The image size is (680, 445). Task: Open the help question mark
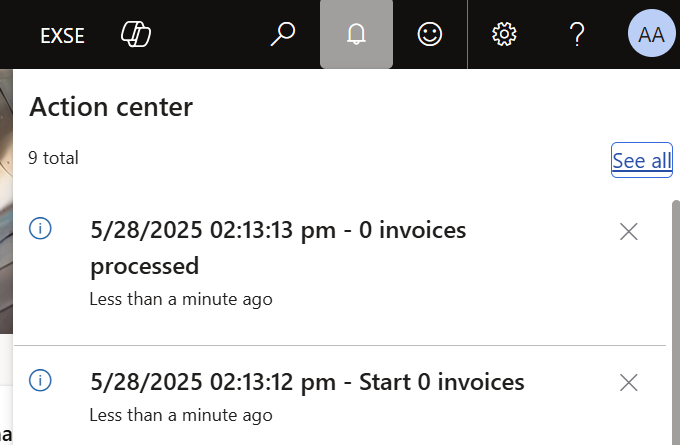click(x=577, y=34)
